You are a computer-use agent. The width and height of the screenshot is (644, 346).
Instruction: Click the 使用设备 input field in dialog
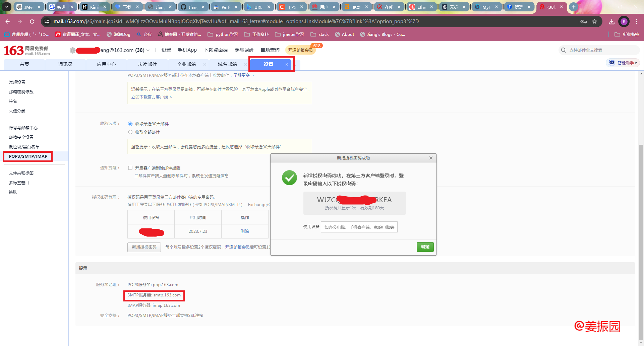coord(359,227)
